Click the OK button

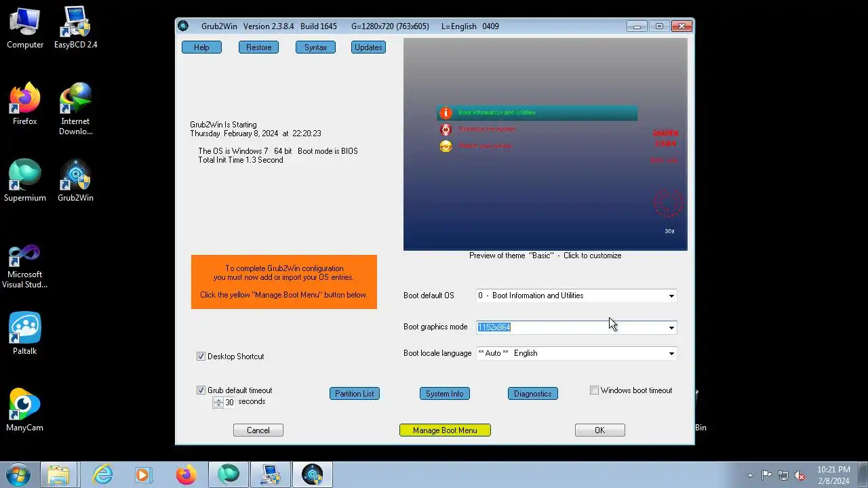pos(599,430)
